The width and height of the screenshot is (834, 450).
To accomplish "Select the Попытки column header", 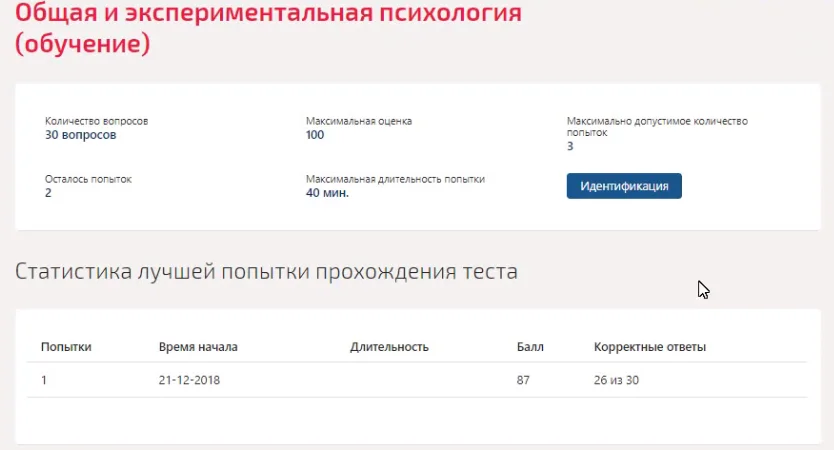I will click(x=66, y=347).
